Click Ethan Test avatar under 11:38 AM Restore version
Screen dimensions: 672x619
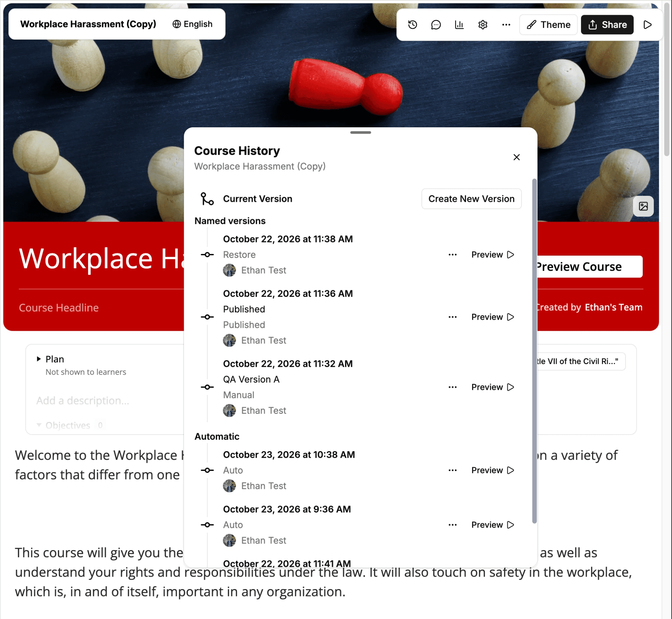point(229,270)
